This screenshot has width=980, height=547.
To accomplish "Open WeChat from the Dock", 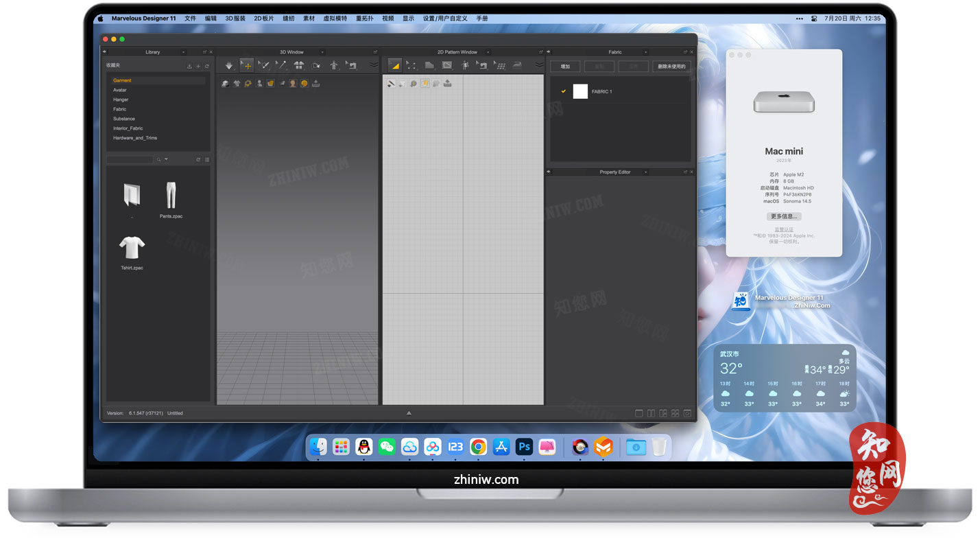I will (x=387, y=447).
